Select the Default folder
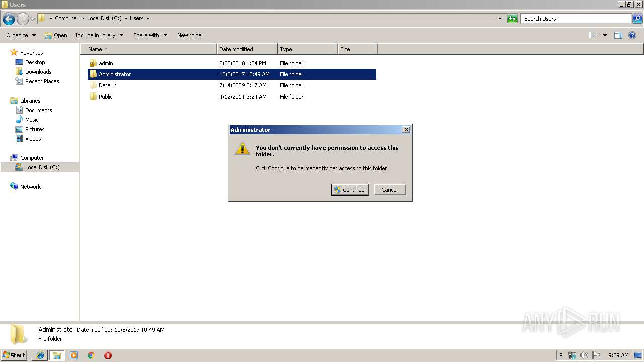This screenshot has width=644, height=362. click(x=107, y=85)
